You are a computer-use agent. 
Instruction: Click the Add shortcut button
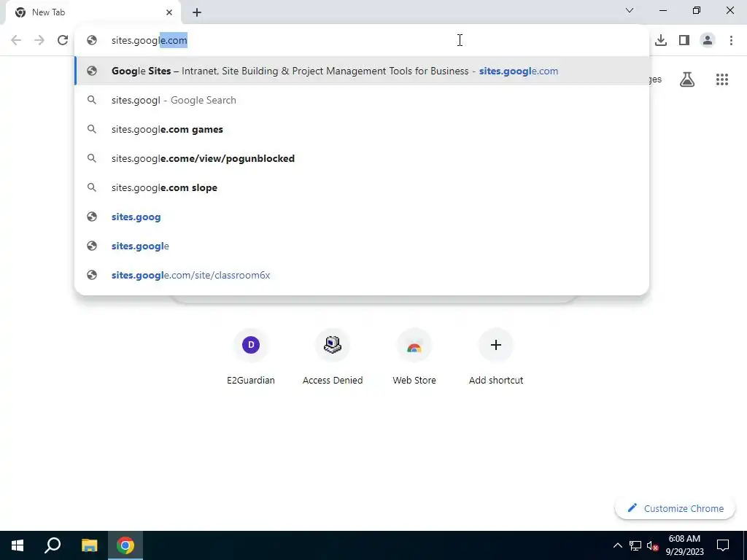[496, 356]
